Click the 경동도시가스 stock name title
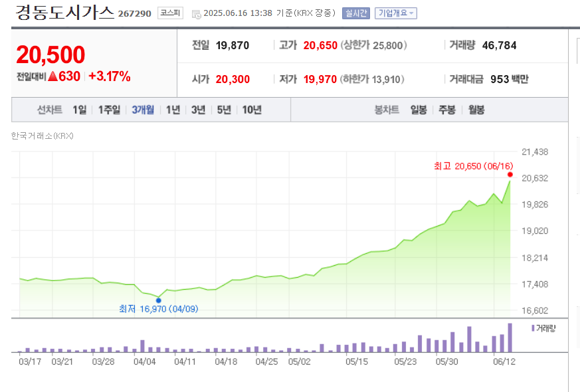580x392 pixels. (64, 12)
